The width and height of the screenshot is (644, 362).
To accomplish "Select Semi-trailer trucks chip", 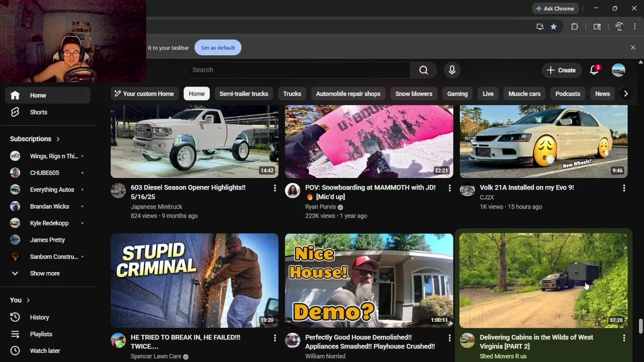I will 244,94.
